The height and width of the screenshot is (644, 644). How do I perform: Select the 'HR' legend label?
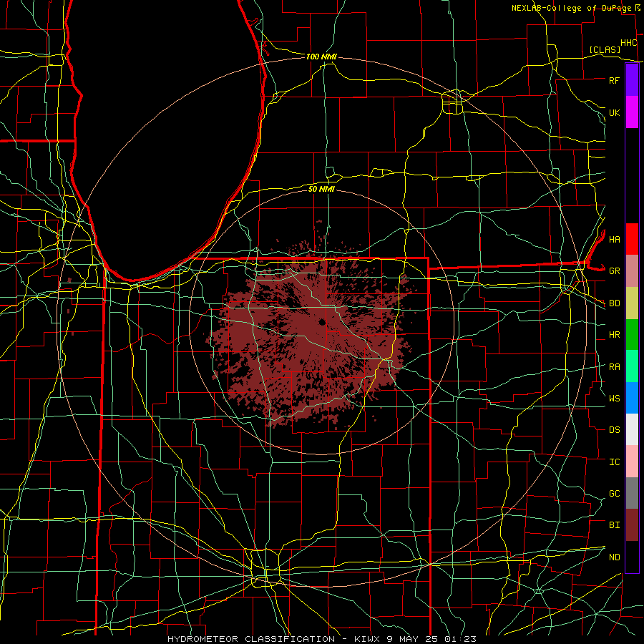(x=614, y=335)
